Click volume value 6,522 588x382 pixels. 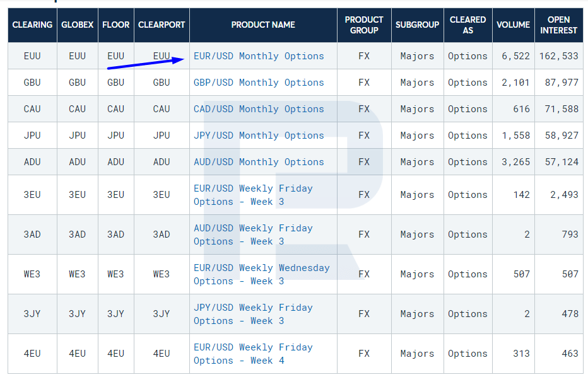[x=515, y=56]
